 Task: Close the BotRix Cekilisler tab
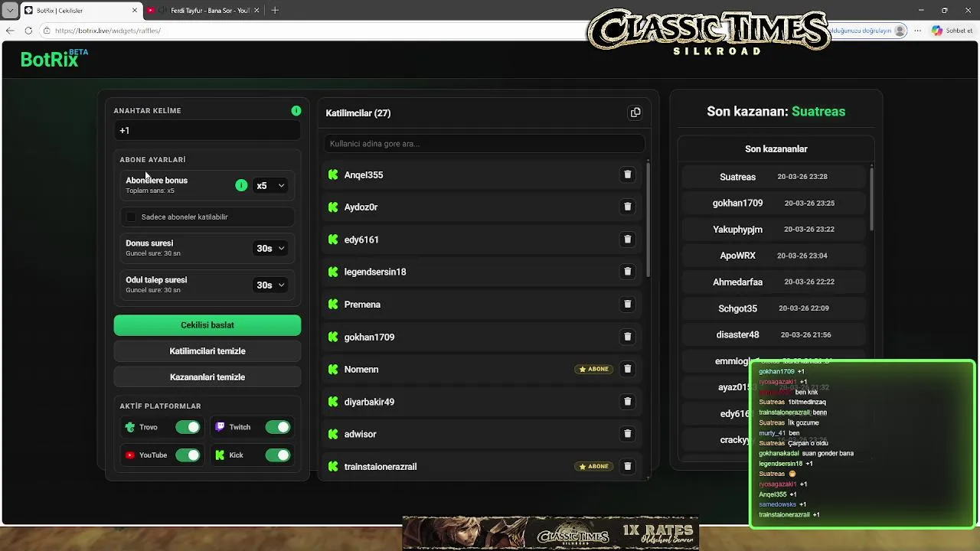(x=135, y=10)
